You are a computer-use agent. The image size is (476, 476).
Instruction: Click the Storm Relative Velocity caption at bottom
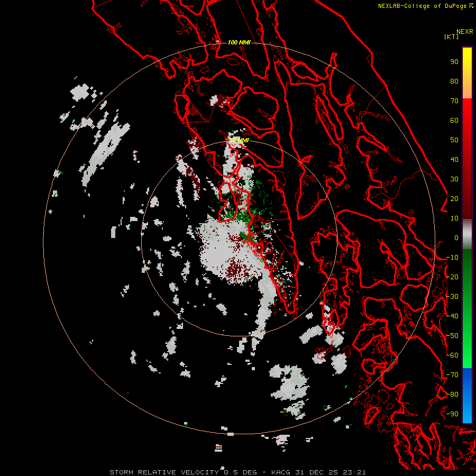click(x=237, y=472)
